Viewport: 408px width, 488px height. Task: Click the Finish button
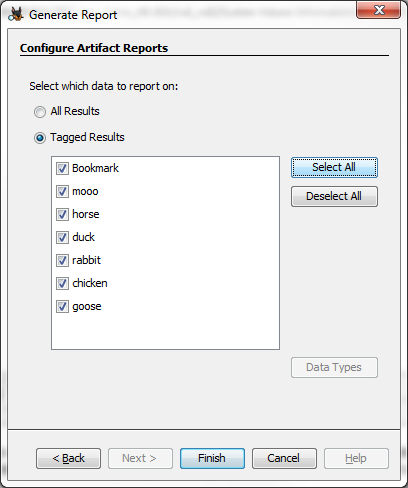tap(212, 458)
